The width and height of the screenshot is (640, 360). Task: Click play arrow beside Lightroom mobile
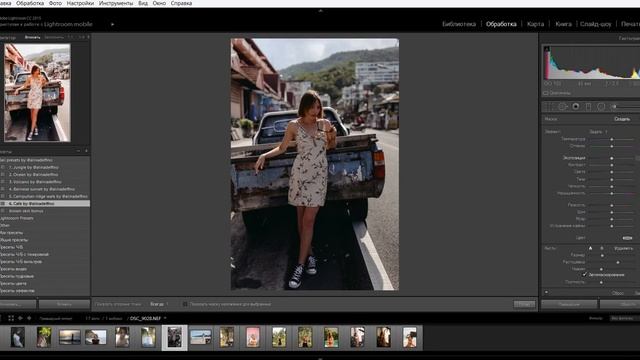[x=113, y=24]
